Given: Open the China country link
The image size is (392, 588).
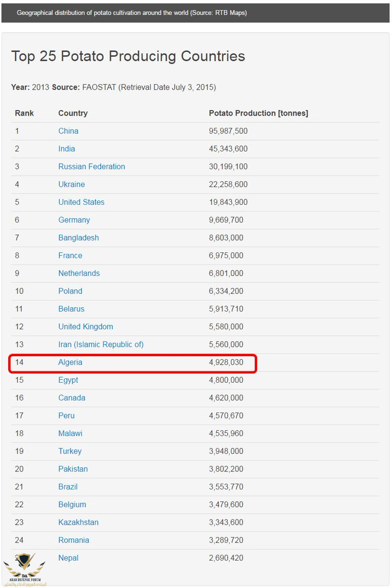Looking at the screenshot, I should pos(68,131).
